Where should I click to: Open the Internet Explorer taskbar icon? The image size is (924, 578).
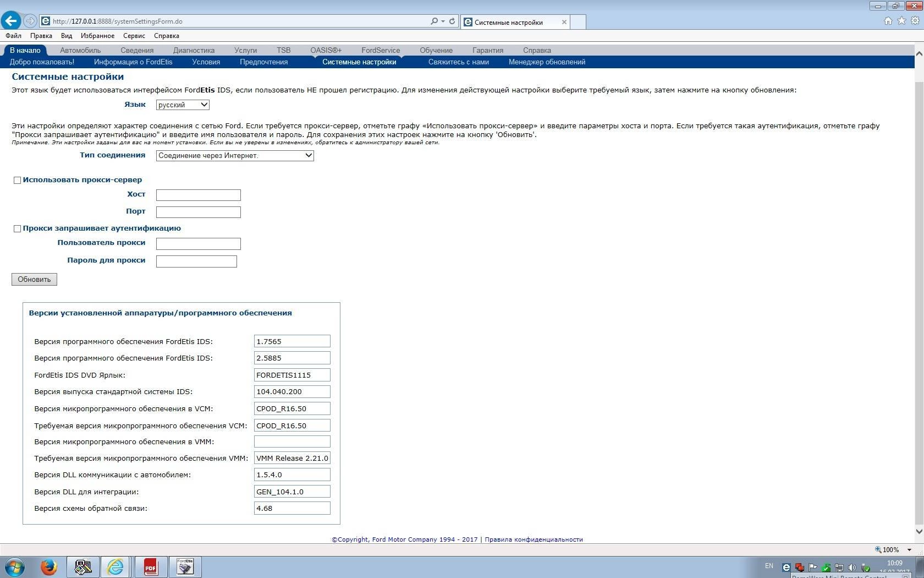116,567
